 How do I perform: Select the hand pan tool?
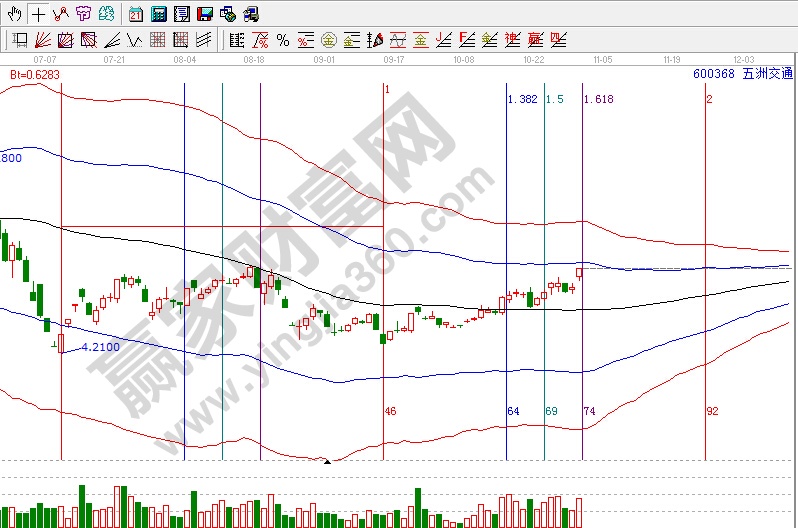[14, 14]
